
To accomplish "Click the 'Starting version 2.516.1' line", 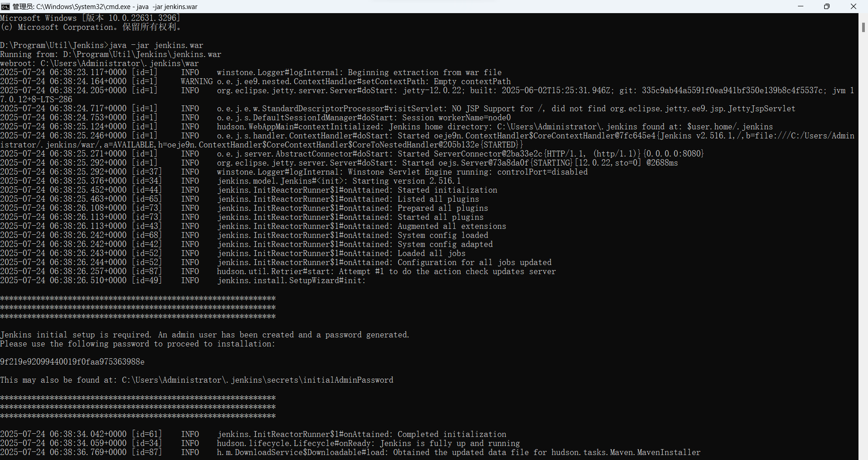I will 231,181.
